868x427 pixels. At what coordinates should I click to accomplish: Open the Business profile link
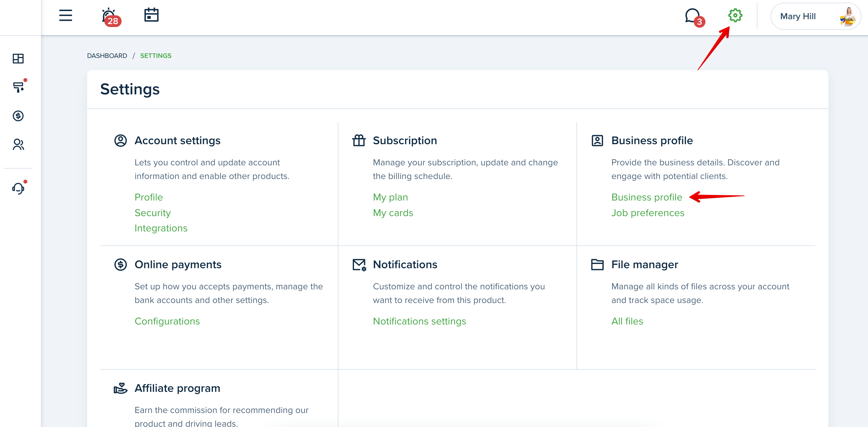pyautogui.click(x=647, y=197)
